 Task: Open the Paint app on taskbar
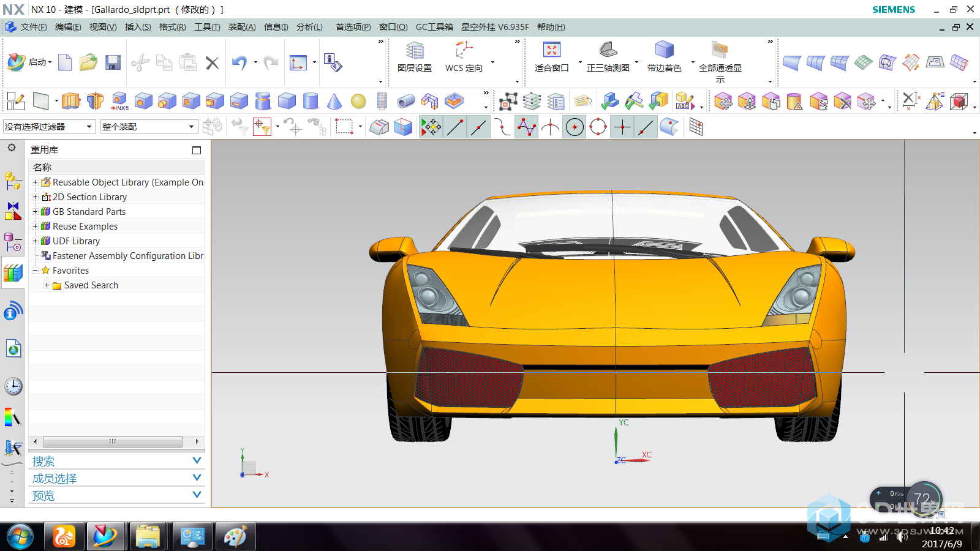236,537
